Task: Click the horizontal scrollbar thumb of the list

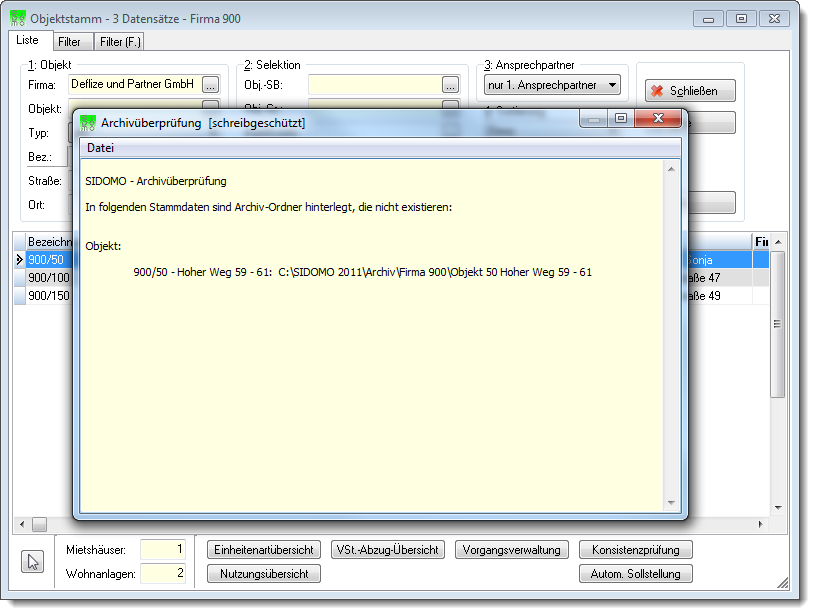Action: coord(40,524)
